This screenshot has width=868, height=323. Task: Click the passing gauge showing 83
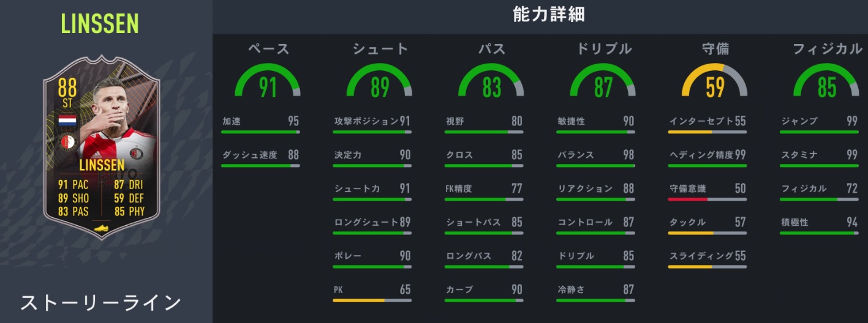pyautogui.click(x=491, y=81)
